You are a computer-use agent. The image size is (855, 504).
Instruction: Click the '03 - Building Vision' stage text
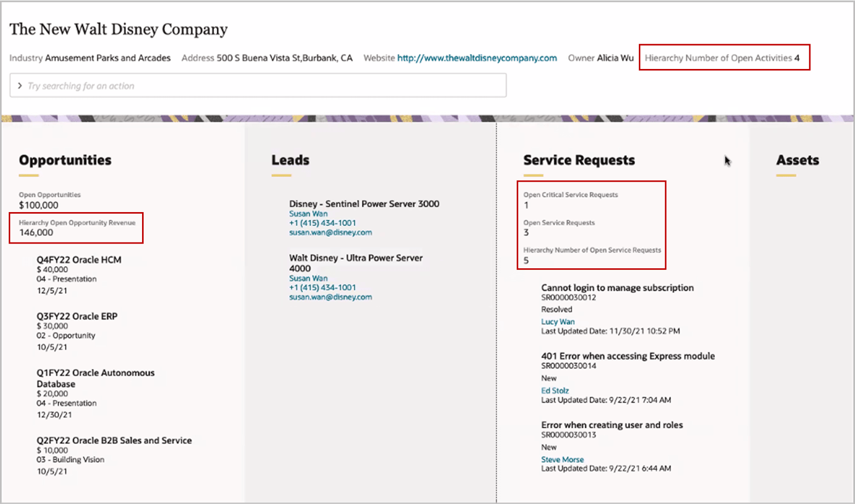71,460
